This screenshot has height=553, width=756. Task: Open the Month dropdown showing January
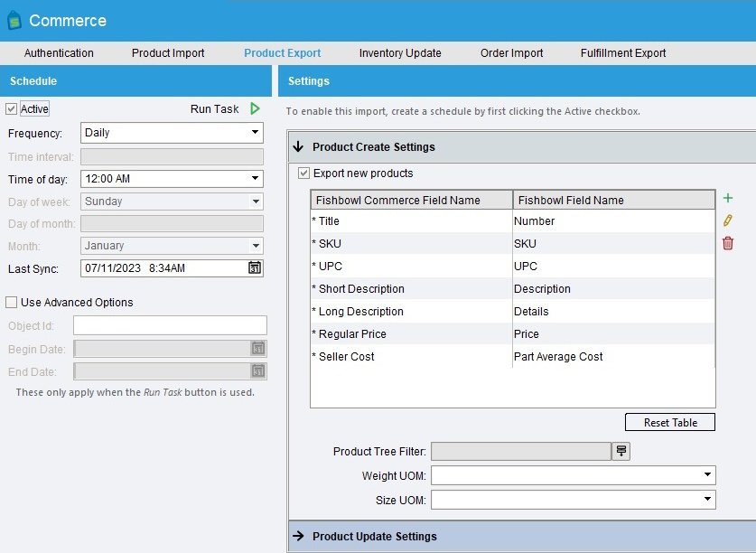(172, 245)
